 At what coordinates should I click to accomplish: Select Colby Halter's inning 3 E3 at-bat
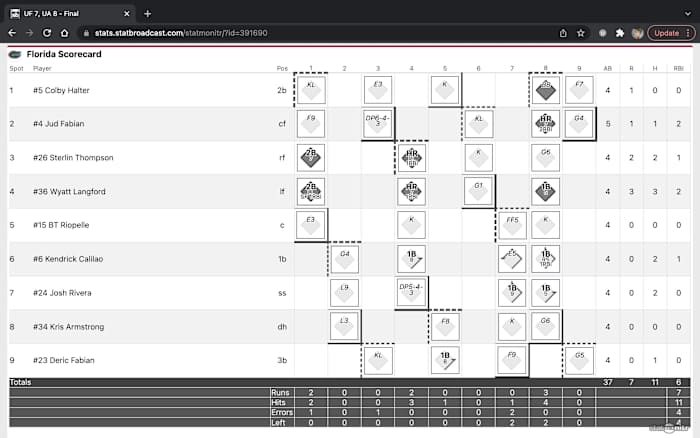[378, 90]
